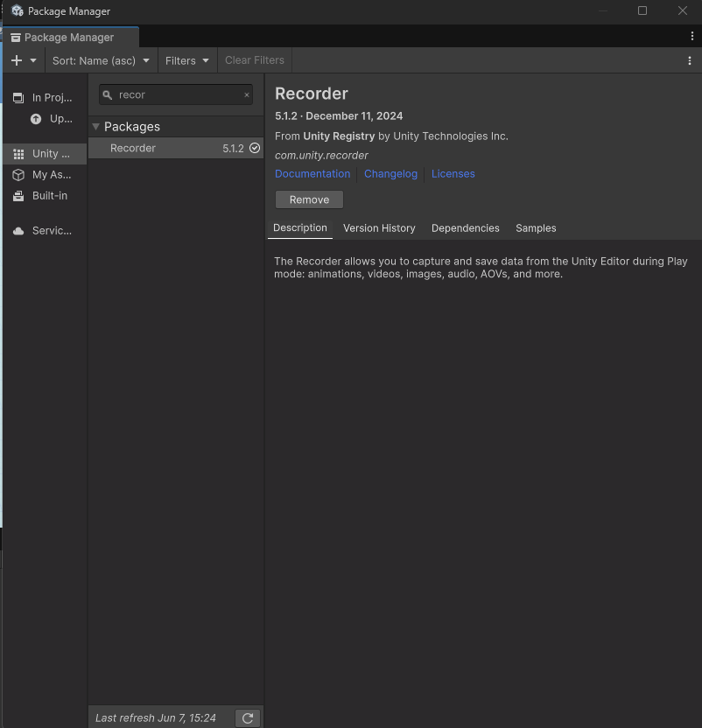Click the Services cloud icon
The image size is (702, 728).
[18, 231]
